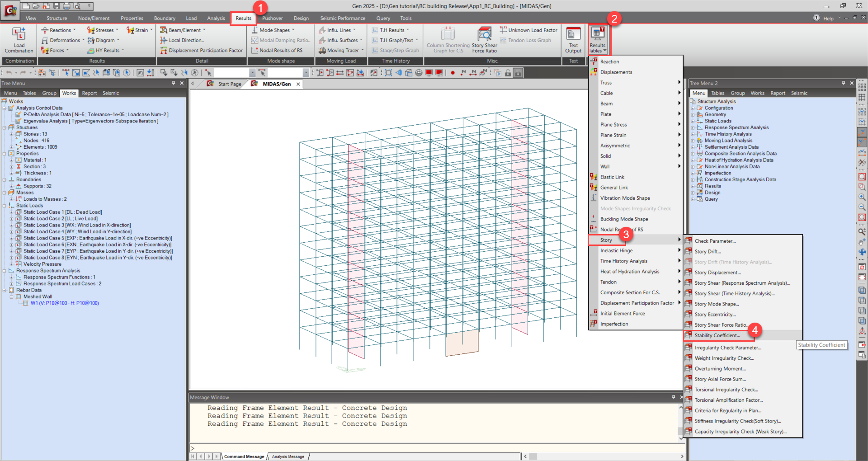
Task: Select the W1 meshed wall rebar entry
Action: pos(65,303)
